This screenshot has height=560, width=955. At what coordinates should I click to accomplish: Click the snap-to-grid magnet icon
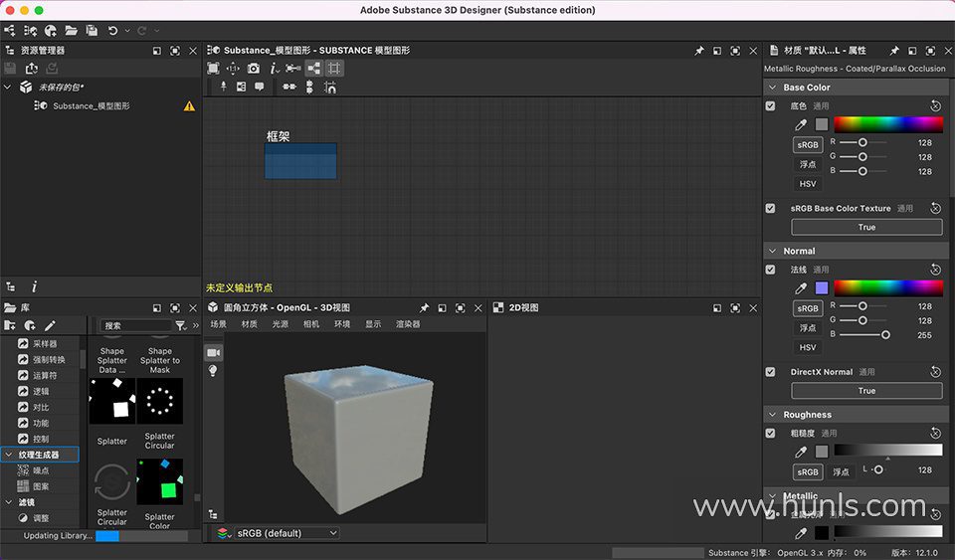coord(330,88)
